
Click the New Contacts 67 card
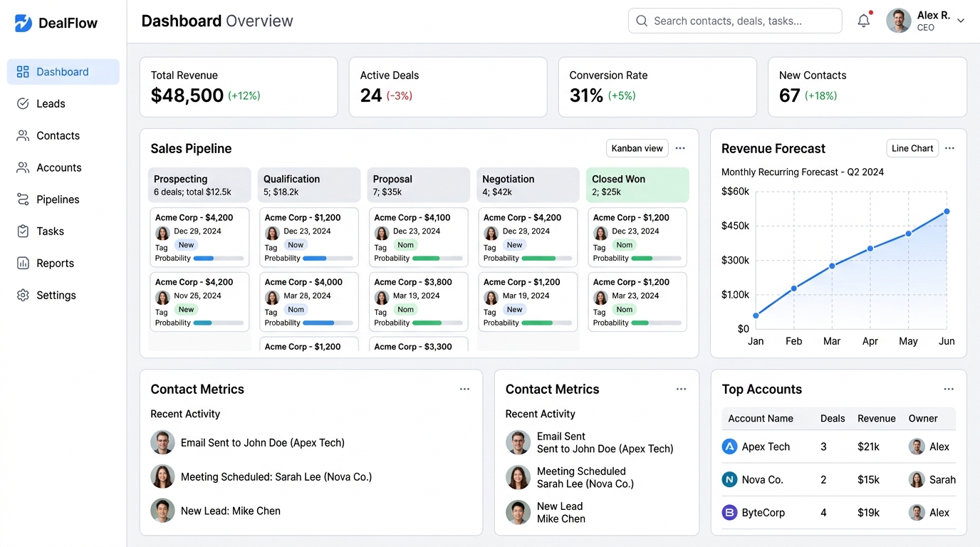(867, 87)
